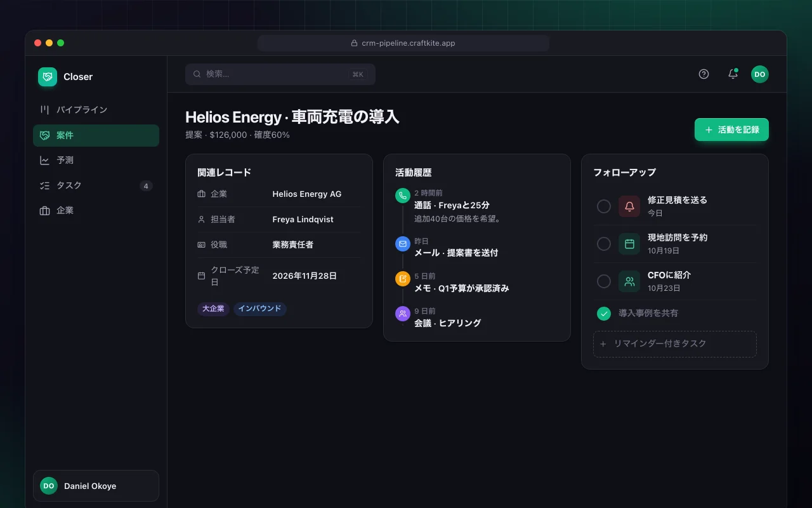Click the person icon next to 担当者
The width and height of the screenshot is (812, 508).
(202, 220)
